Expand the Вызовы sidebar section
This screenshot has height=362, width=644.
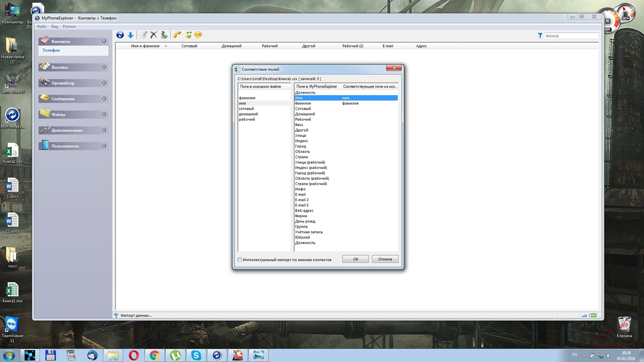pos(104,67)
